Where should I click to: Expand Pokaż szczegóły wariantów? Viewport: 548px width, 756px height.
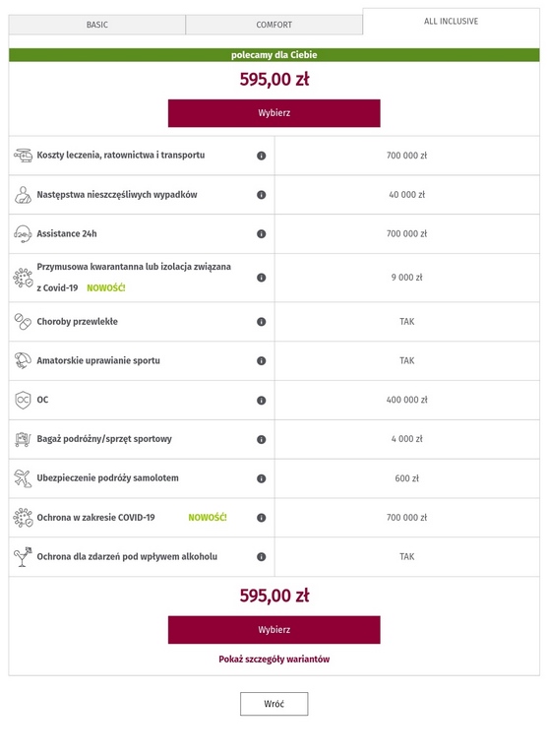click(x=274, y=660)
